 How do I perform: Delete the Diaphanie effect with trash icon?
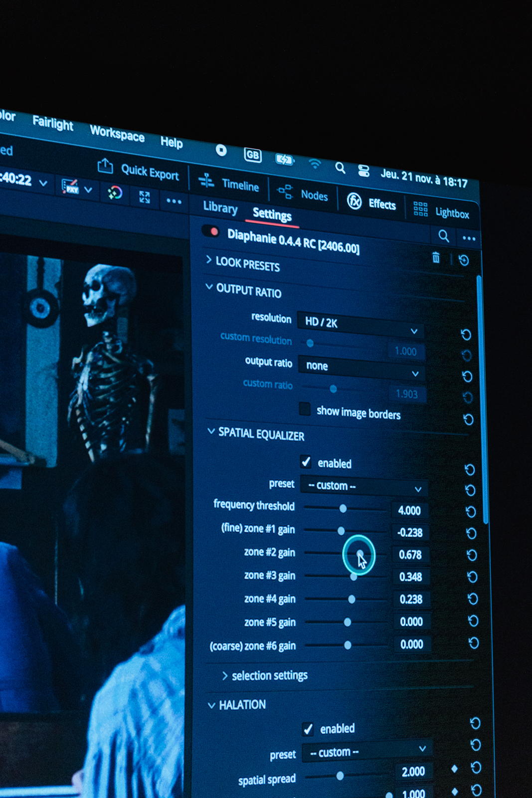pyautogui.click(x=436, y=257)
